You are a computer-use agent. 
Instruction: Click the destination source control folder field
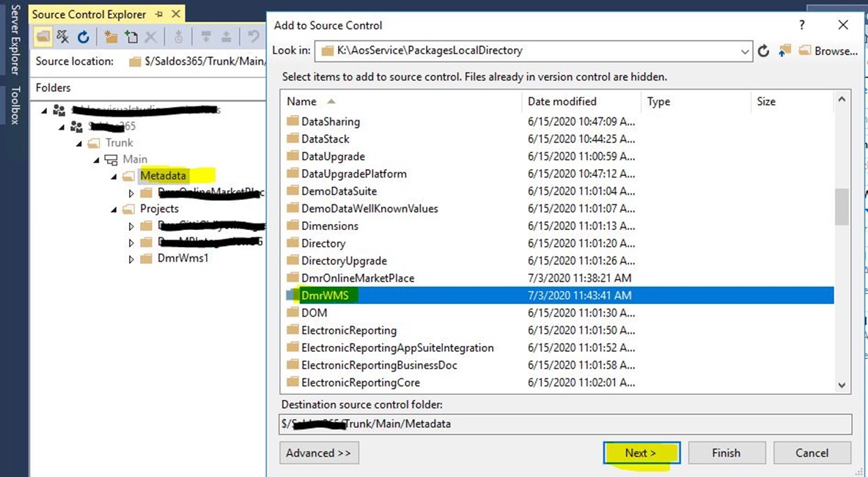(565, 424)
